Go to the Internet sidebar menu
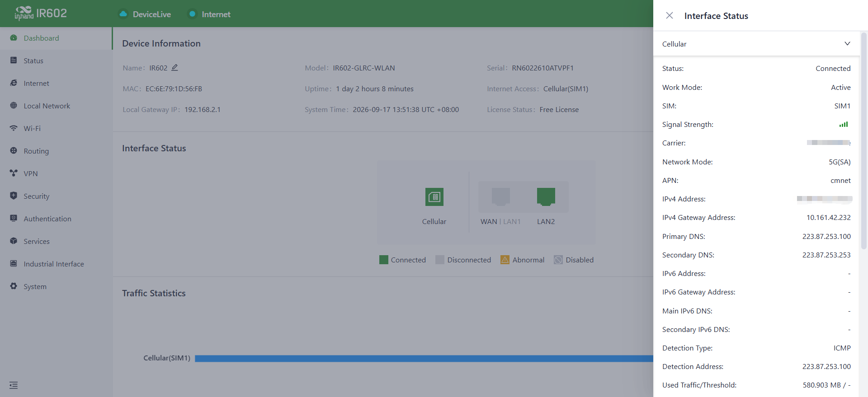Image resolution: width=868 pixels, height=397 pixels. (x=56, y=83)
